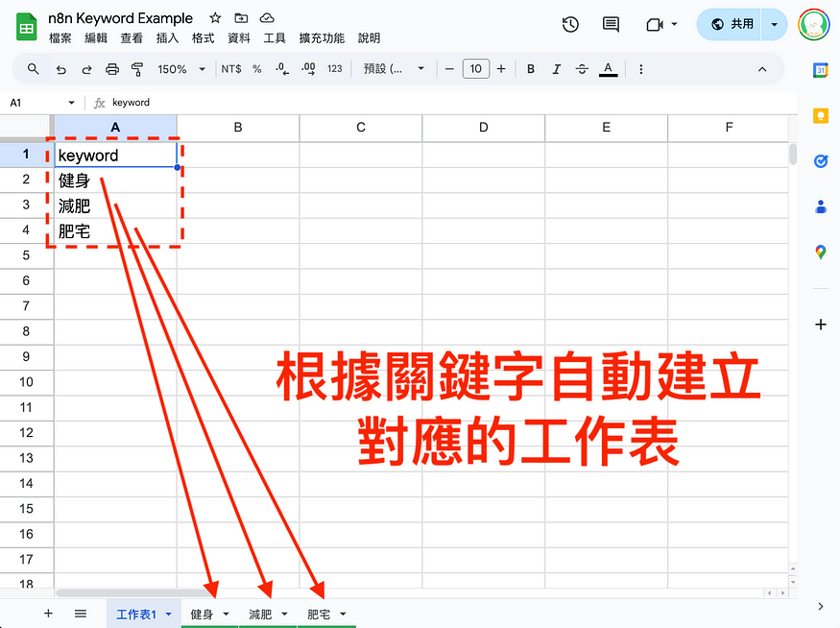Open the Google Sheets home icon
840x628 pixels.
pos(26,27)
